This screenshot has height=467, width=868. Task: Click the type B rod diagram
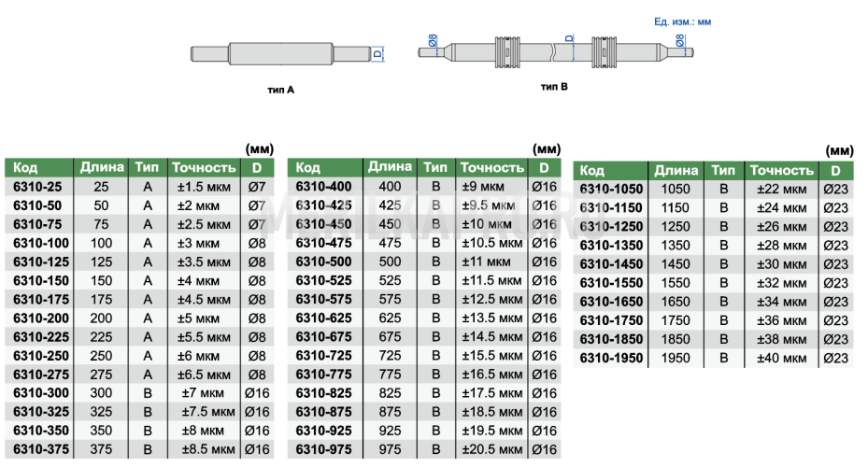[x=556, y=52]
